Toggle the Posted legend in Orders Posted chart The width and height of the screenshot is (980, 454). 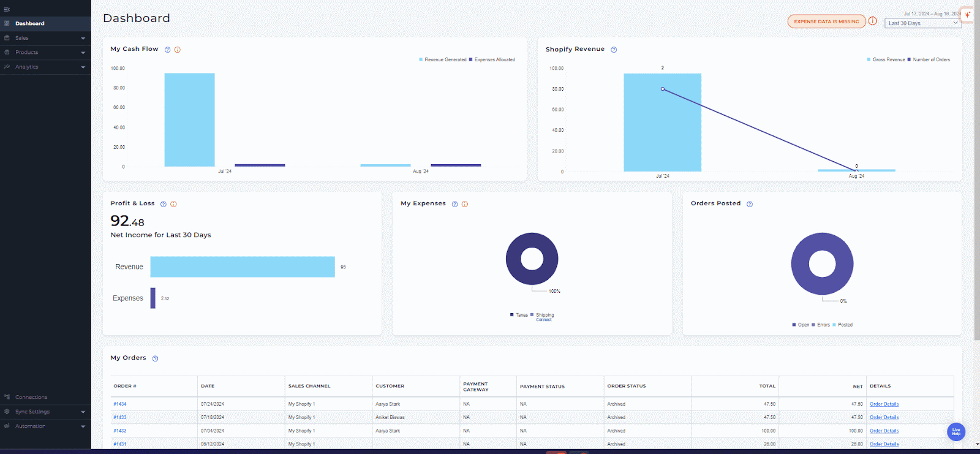(845, 325)
